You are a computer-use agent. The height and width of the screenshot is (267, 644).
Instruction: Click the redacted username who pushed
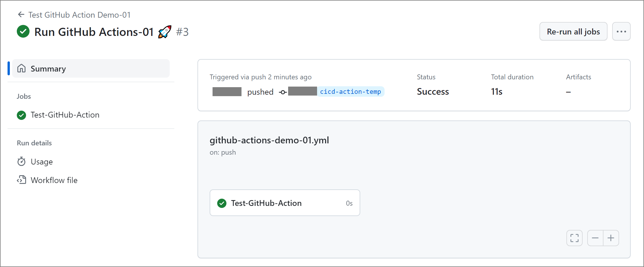[227, 92]
